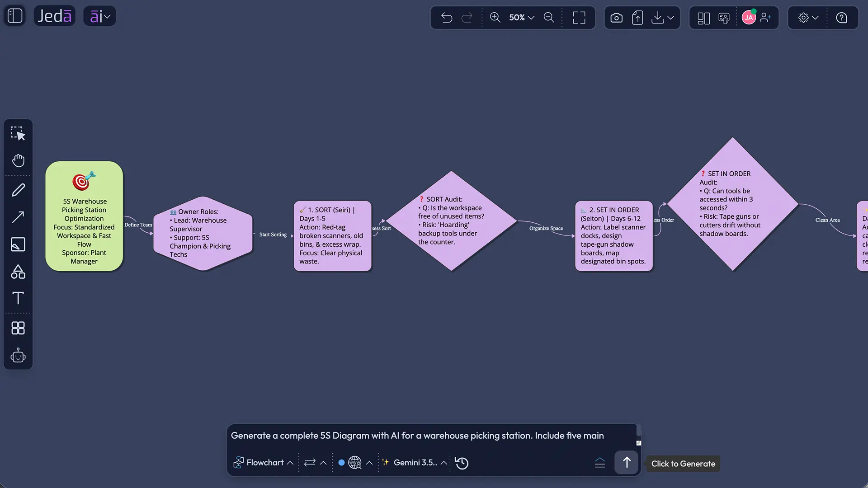Click the Organize Space connector label
The height and width of the screenshot is (488, 868).
coord(546,229)
